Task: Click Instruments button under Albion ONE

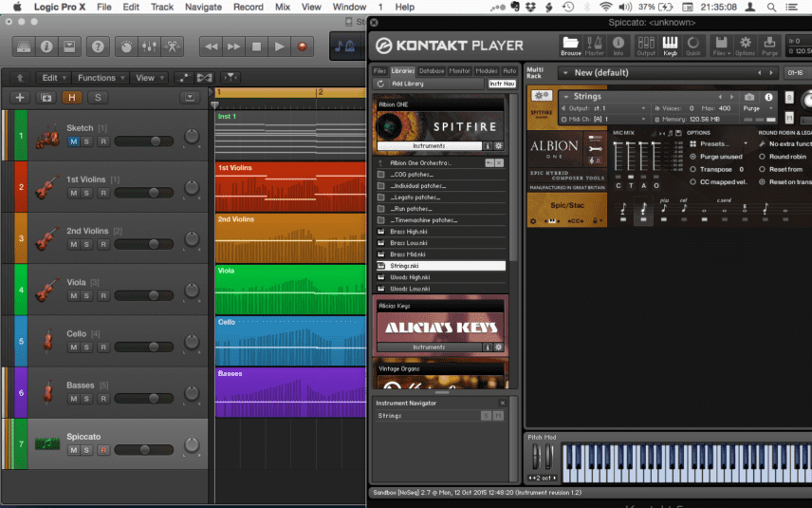Action: [x=429, y=146]
